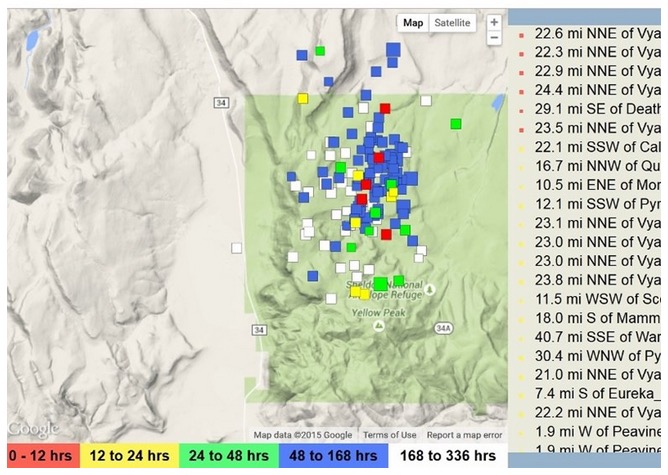Open the Terms of Use link
Image resolution: width=668 pixels, height=475 pixels.
point(389,435)
